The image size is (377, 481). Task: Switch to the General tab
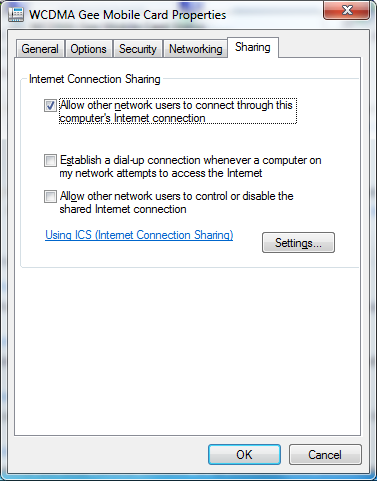click(x=40, y=49)
